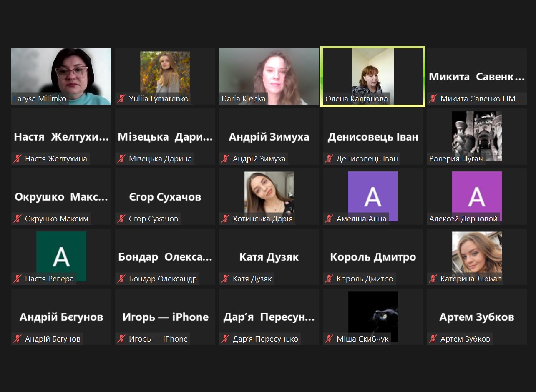Click the Настя Ревера name label
Image resolution: width=536 pixels, height=392 pixels.
[49, 279]
